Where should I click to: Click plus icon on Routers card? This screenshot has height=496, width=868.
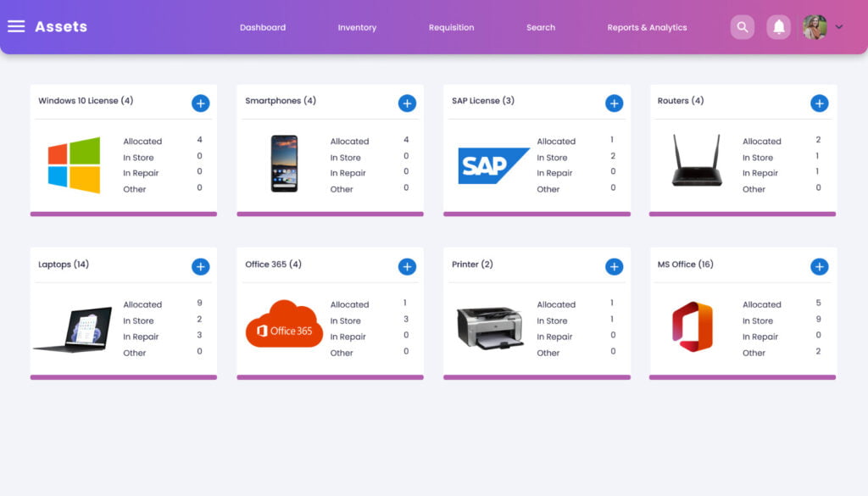coord(819,103)
